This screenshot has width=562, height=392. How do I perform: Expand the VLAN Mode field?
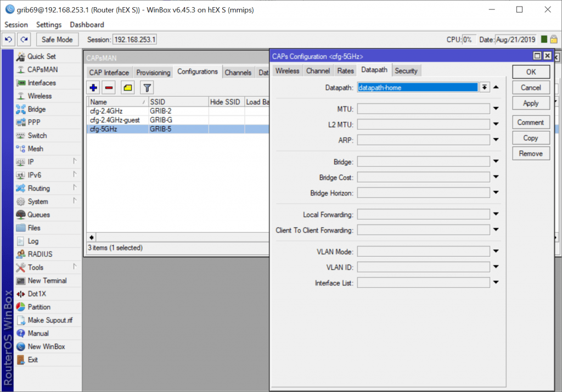point(496,251)
